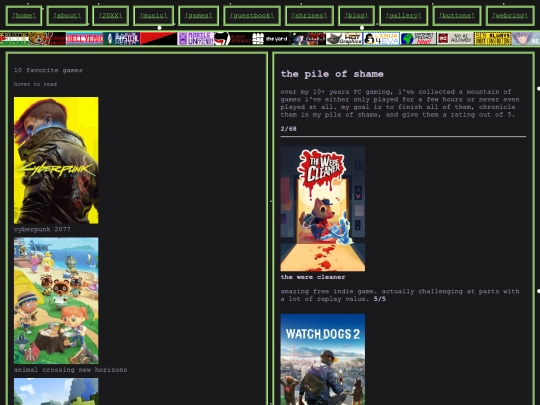Click the Cyberpunk 2077 cover image
This screenshot has height=405, width=540.
(x=56, y=160)
